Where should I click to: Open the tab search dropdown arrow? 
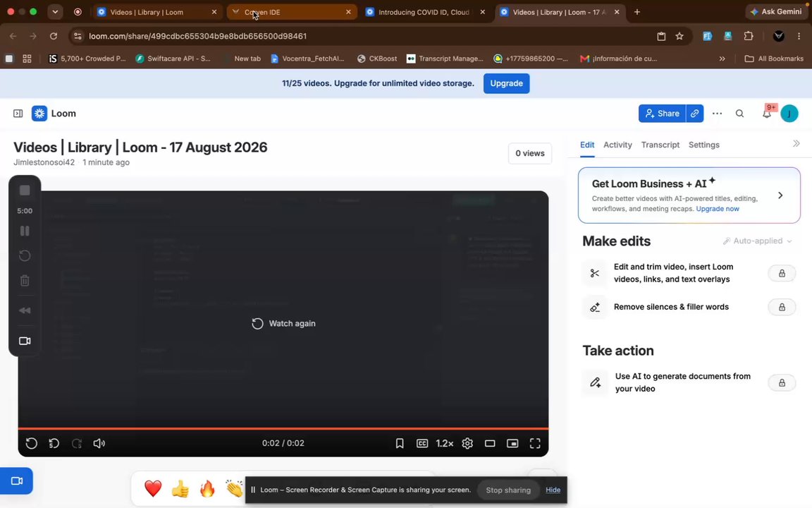tap(55, 12)
